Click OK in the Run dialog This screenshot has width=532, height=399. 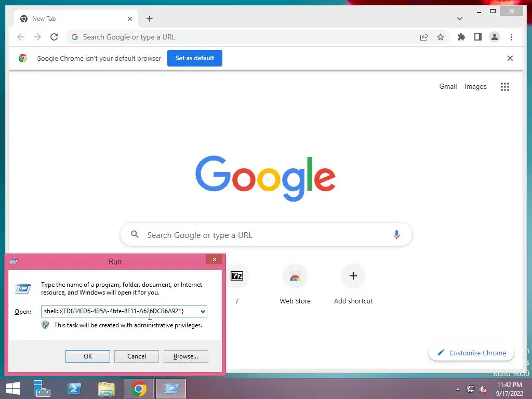click(87, 356)
